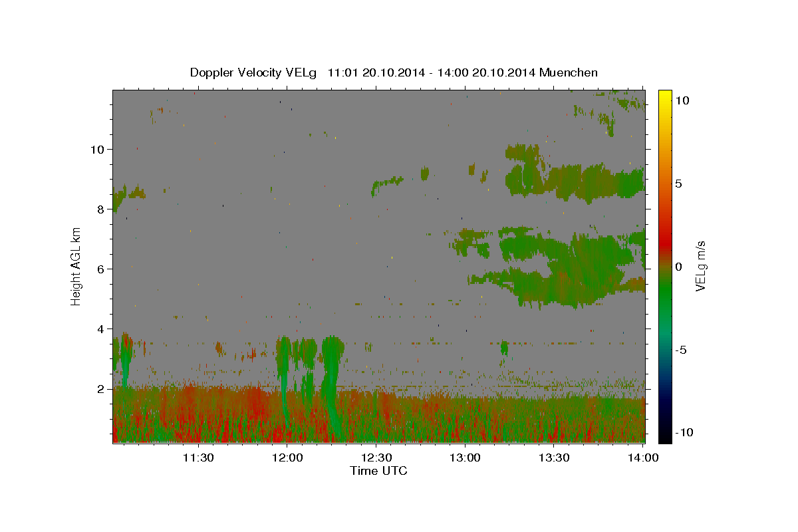Click colorbar value 10 at top
The width and height of the screenshot is (798, 532).
click(x=682, y=100)
